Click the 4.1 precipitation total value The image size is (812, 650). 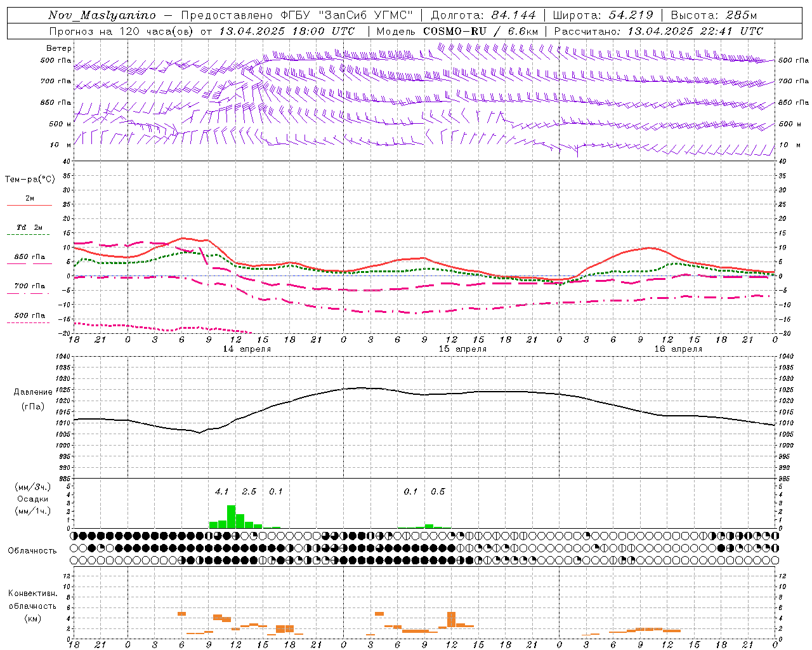[x=221, y=492]
